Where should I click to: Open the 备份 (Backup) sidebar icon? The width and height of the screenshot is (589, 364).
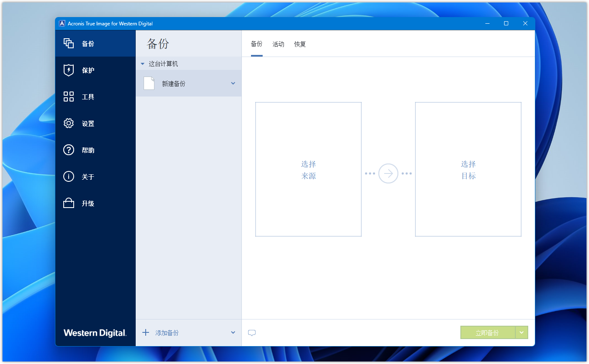69,43
